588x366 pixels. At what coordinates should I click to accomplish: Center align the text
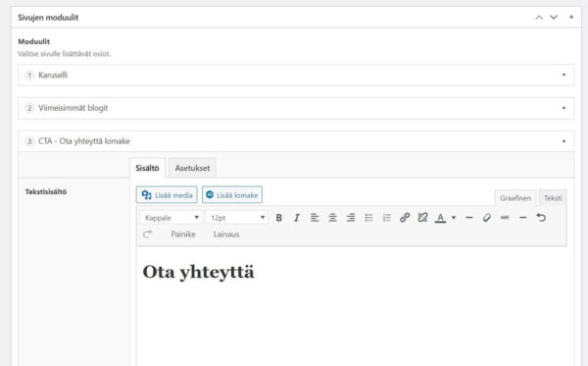click(332, 218)
